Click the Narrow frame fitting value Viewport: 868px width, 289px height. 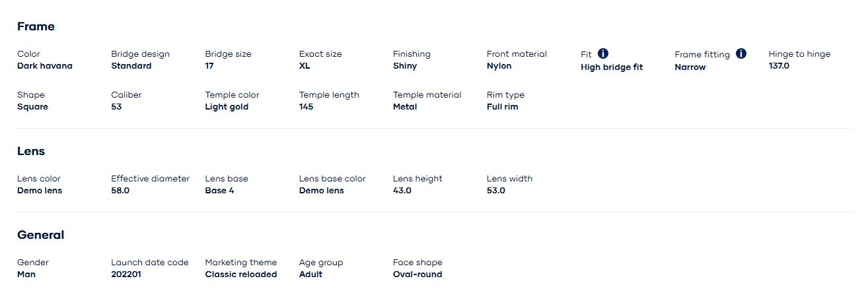690,67
